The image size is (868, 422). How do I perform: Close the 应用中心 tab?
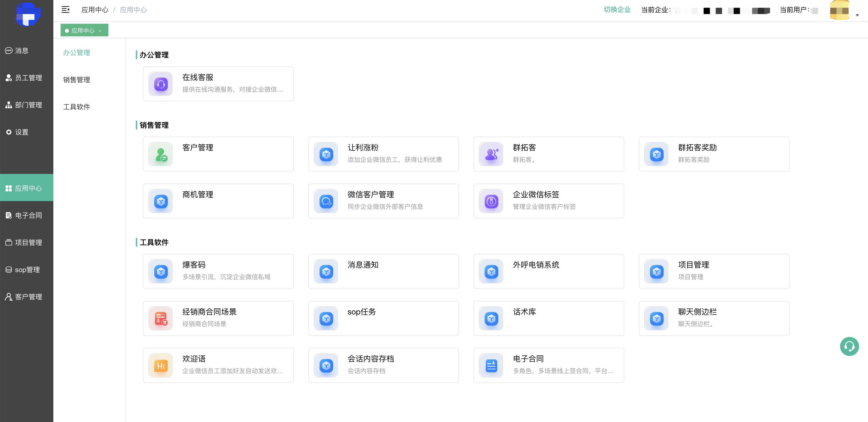point(100,31)
